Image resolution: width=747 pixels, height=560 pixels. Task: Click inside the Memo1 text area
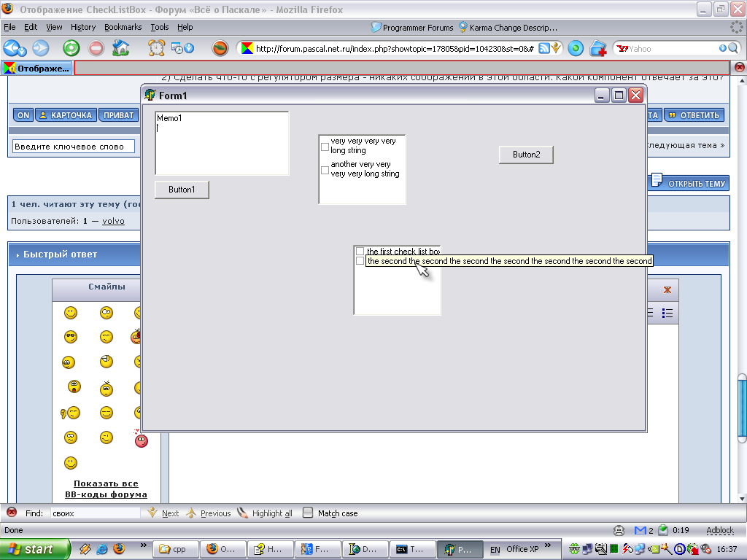tap(222, 146)
